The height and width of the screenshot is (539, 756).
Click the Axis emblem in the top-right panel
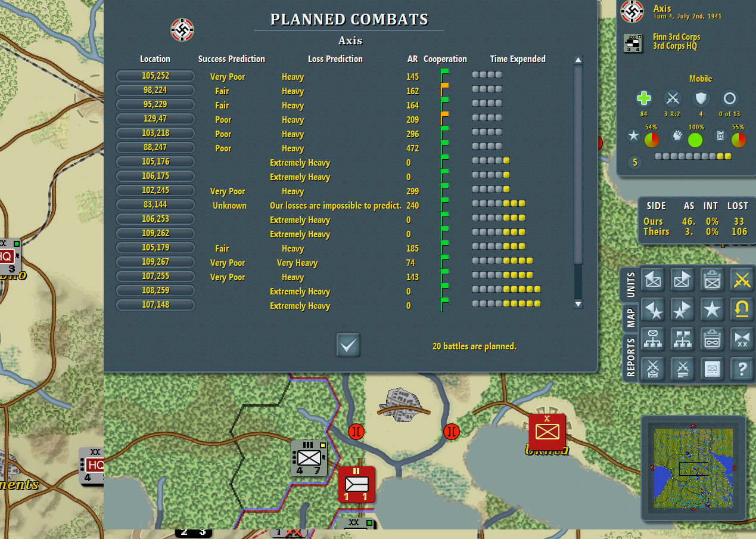pos(633,12)
